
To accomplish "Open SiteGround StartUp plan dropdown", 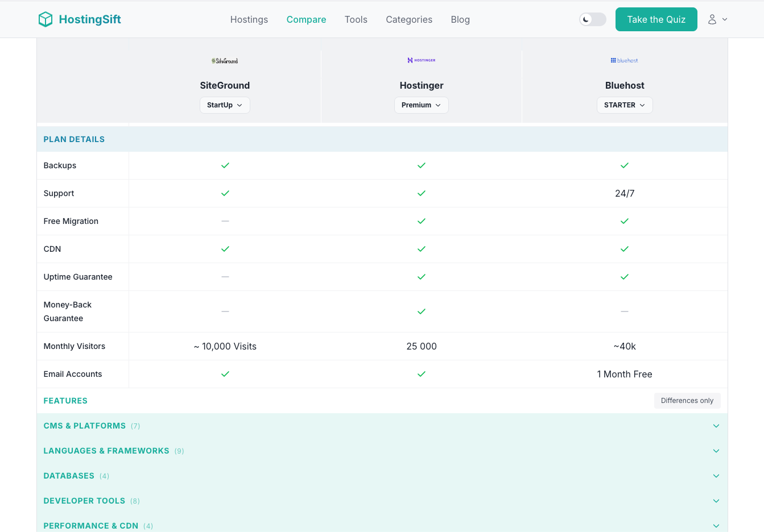I will click(225, 105).
